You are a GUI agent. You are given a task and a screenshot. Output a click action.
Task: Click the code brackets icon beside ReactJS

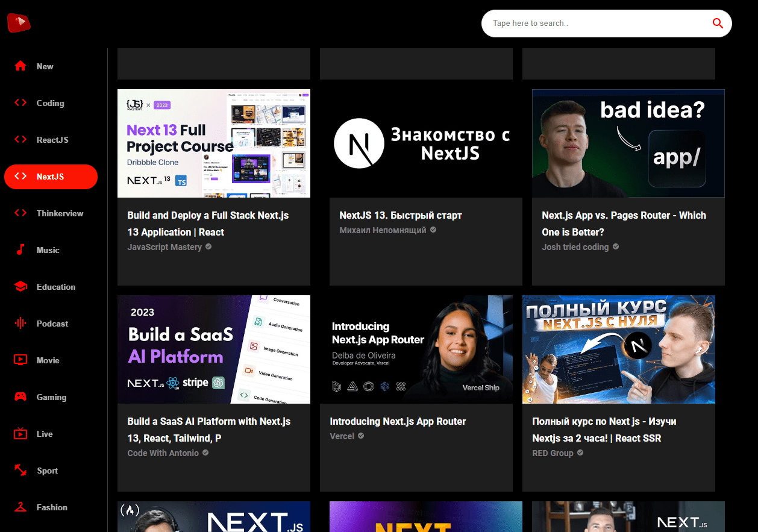click(20, 140)
